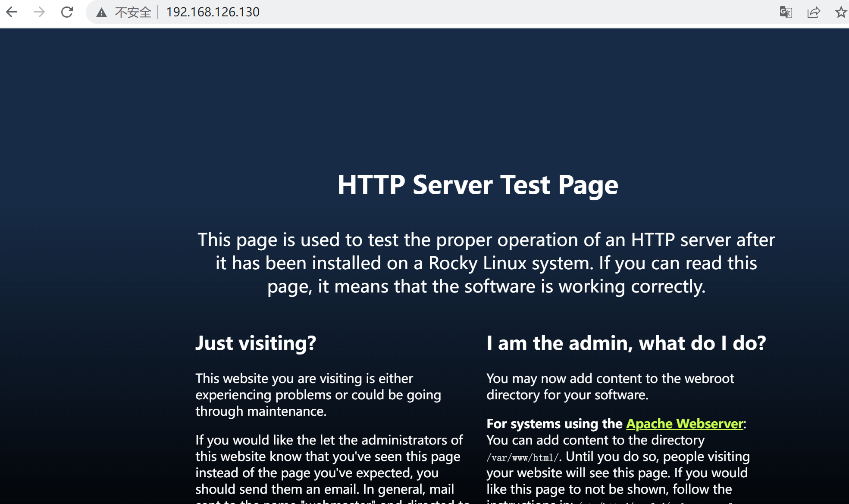Open the Google Translate page icon

coord(786,12)
